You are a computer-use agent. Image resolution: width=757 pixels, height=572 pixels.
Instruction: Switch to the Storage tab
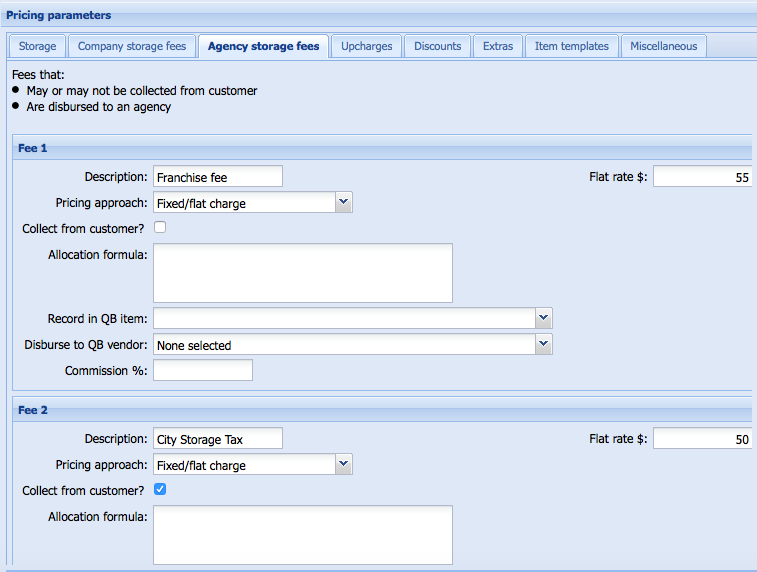[37, 46]
